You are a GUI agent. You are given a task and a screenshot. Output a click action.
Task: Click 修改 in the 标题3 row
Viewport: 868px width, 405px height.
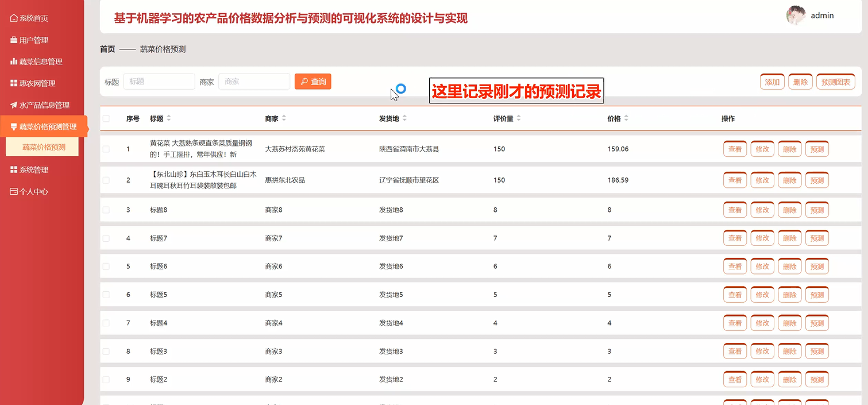762,352
